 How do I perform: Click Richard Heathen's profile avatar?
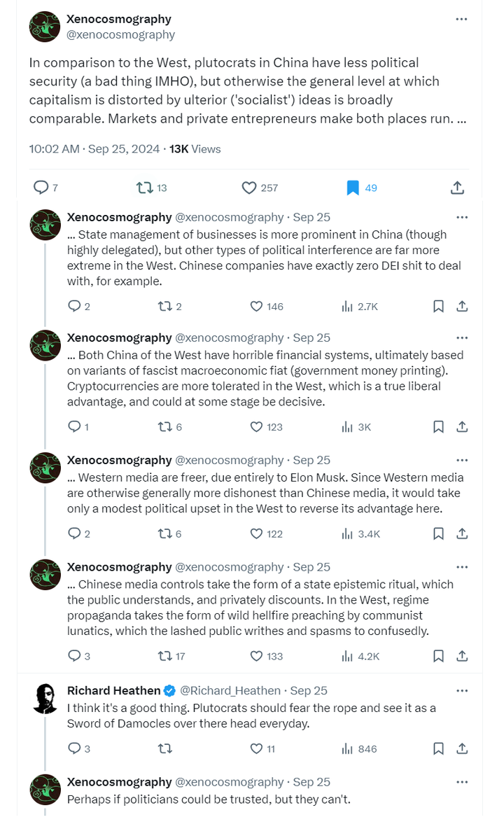click(x=45, y=699)
